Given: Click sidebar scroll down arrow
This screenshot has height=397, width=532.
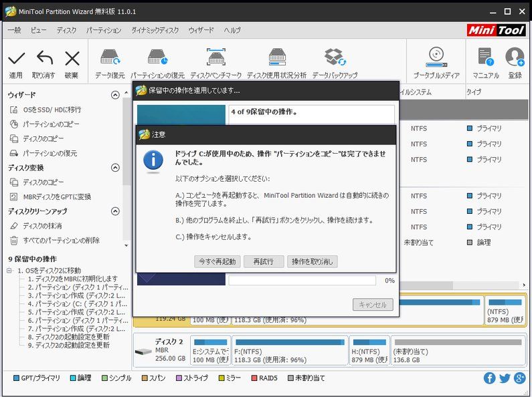Looking at the screenshot, I should (x=126, y=245).
